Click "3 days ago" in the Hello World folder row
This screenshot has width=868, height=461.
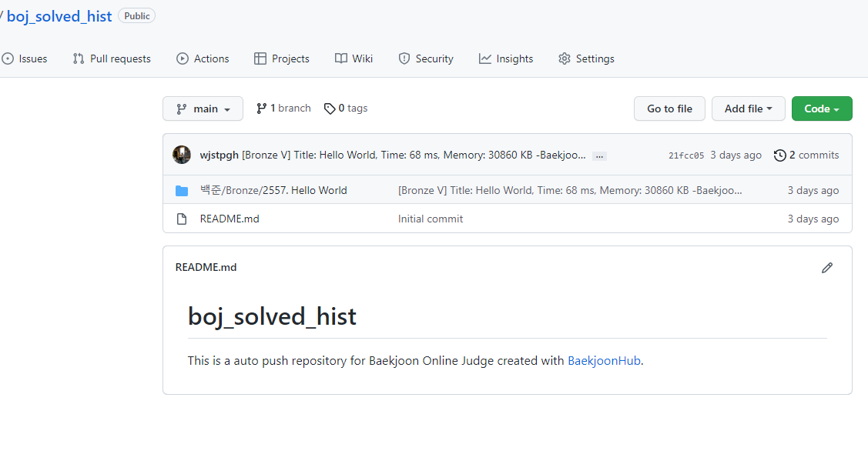pos(813,190)
